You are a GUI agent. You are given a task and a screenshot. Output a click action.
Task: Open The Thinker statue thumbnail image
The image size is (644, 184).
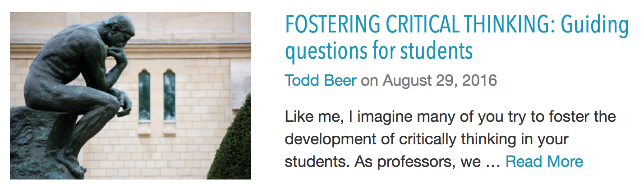click(130, 96)
